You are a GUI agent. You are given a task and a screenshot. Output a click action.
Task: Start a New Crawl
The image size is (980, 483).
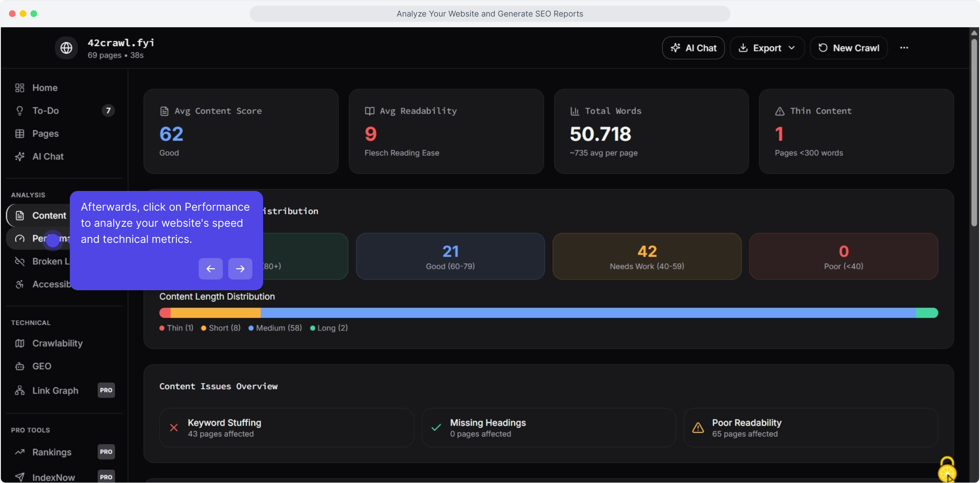click(848, 48)
